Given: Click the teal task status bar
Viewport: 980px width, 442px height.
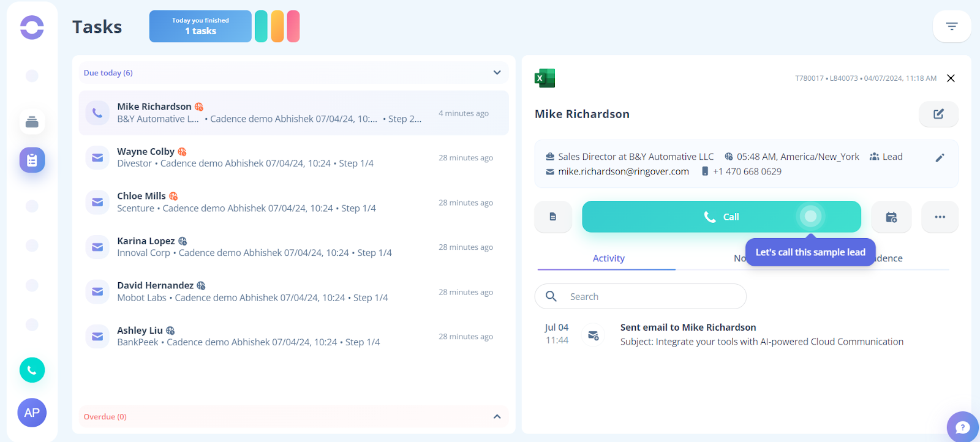Looking at the screenshot, I should [x=261, y=26].
